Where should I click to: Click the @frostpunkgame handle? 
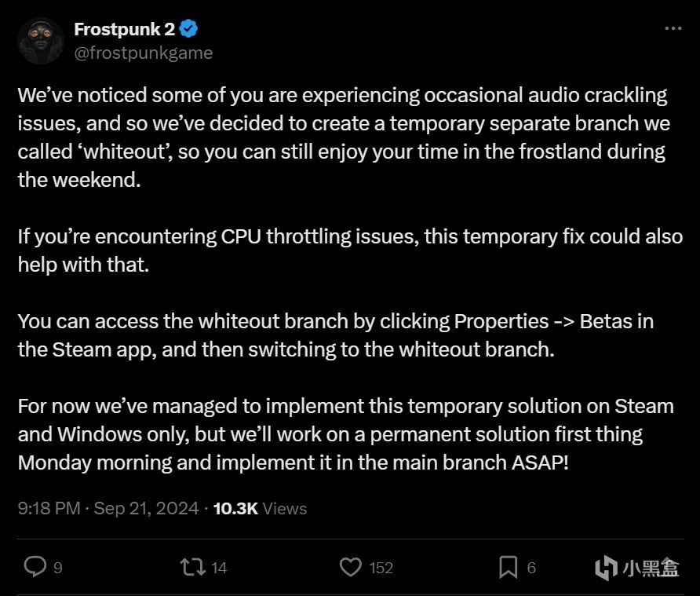[144, 53]
